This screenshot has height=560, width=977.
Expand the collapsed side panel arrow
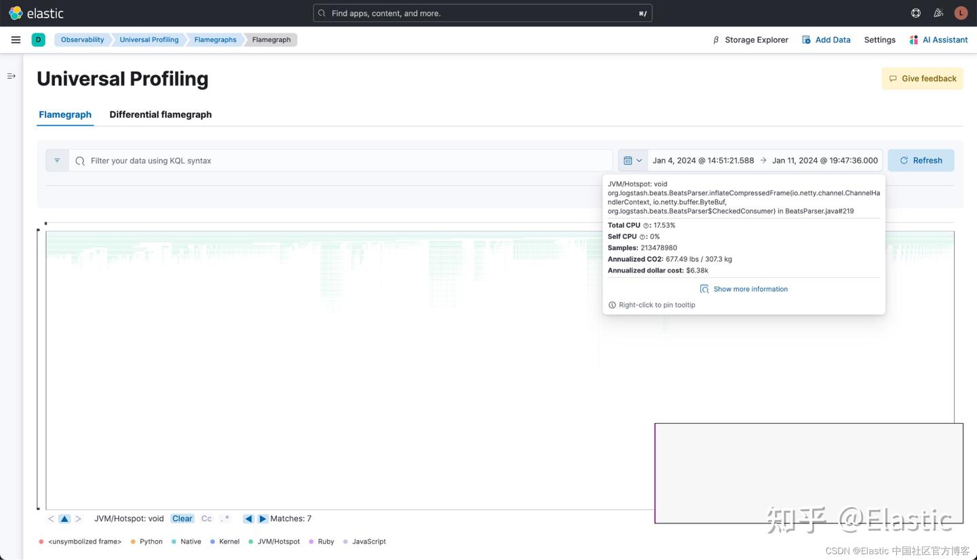click(12, 76)
